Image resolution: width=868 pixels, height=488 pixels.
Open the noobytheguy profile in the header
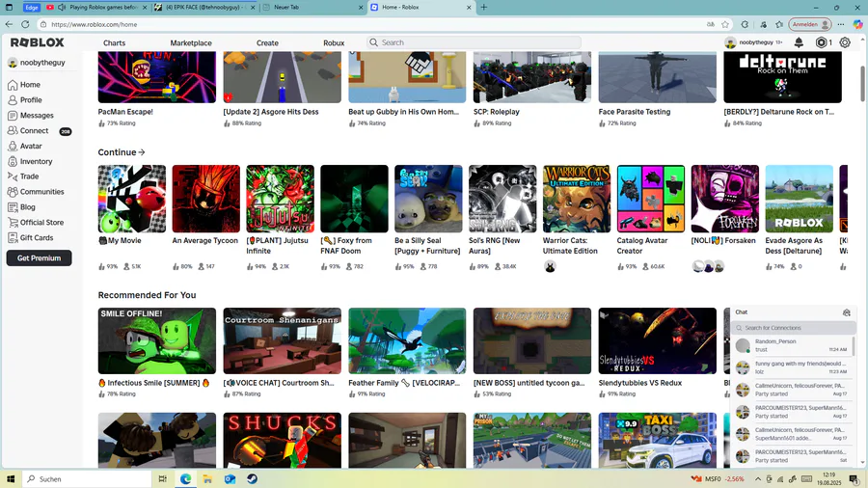coord(753,42)
